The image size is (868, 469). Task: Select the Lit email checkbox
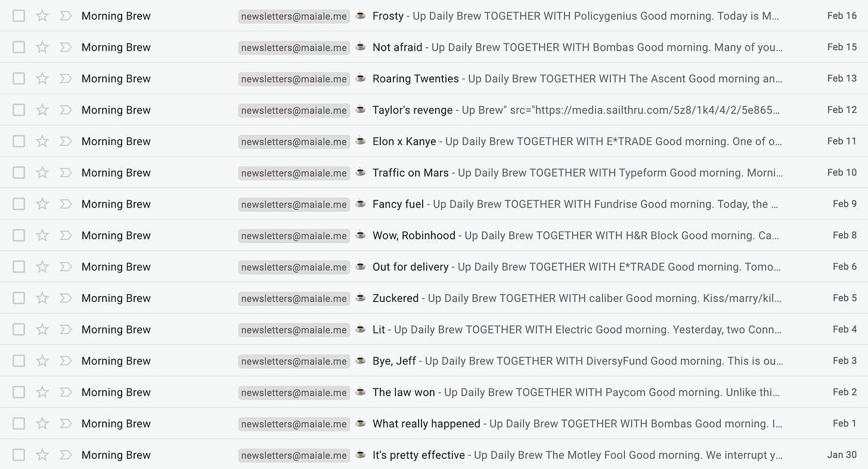click(19, 329)
